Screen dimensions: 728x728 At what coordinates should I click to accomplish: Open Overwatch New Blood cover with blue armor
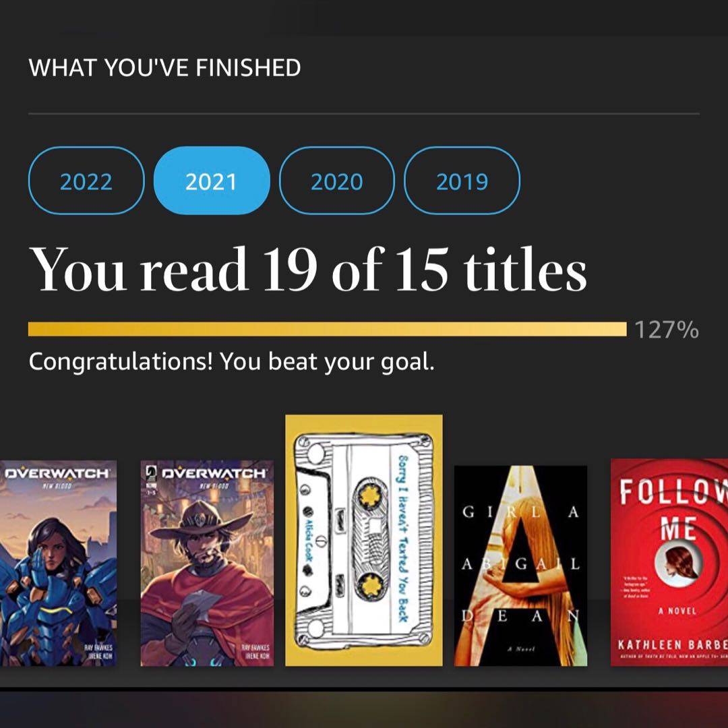coord(58,563)
